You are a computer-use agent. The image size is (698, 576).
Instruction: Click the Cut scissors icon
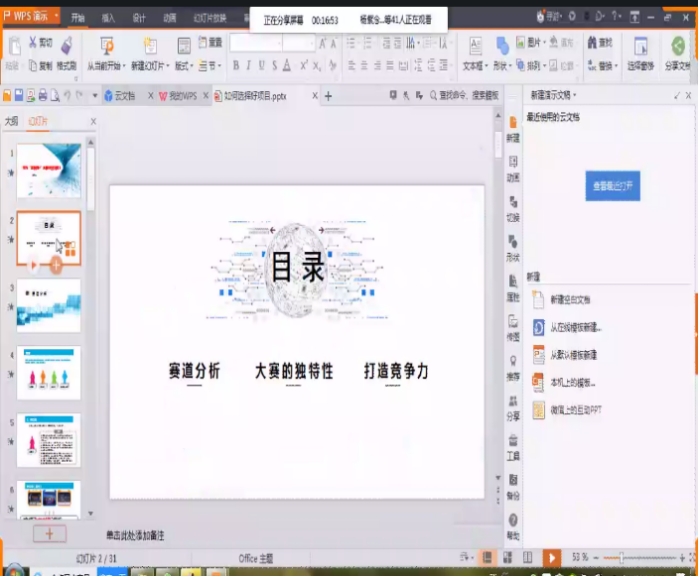click(32, 42)
